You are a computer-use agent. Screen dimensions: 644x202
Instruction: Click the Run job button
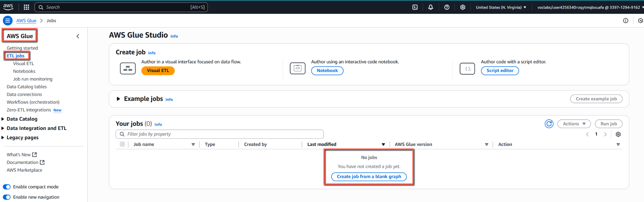pos(609,124)
